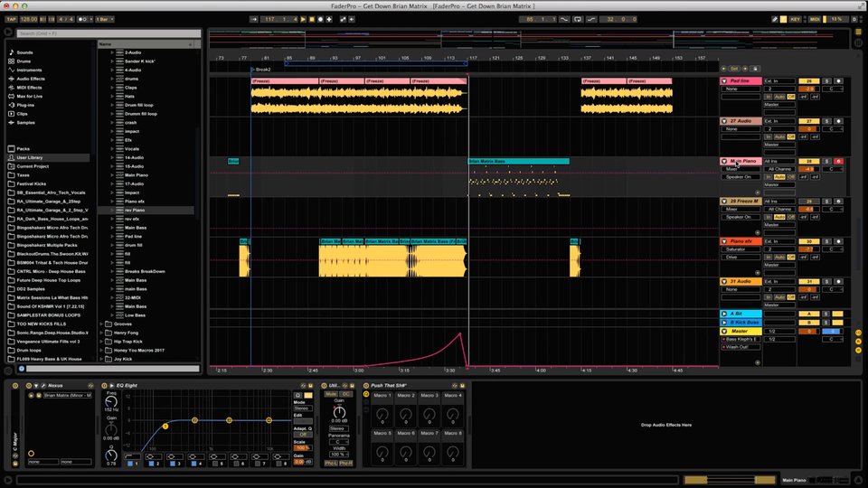Click the browser preview headphone button

pos(21,369)
